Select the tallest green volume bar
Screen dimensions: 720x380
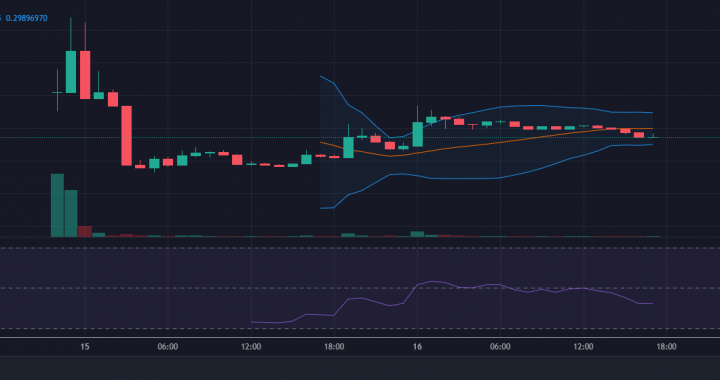(57, 205)
